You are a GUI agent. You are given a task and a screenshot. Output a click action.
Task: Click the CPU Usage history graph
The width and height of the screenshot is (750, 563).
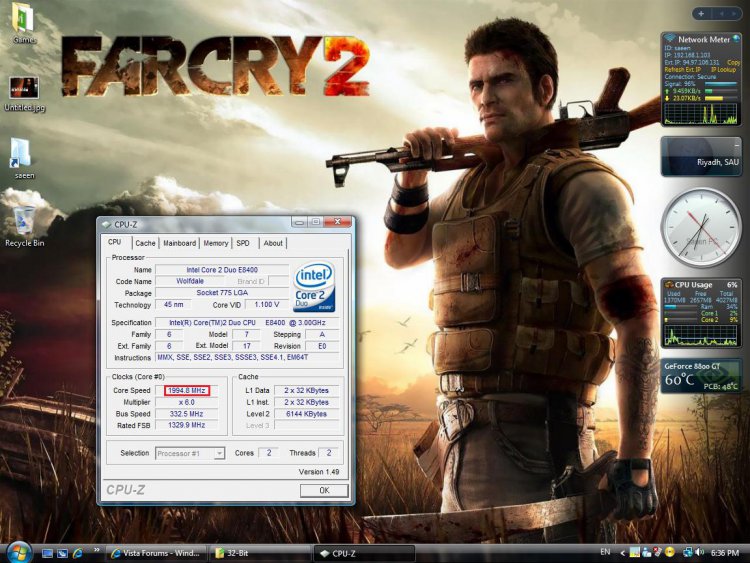701,335
